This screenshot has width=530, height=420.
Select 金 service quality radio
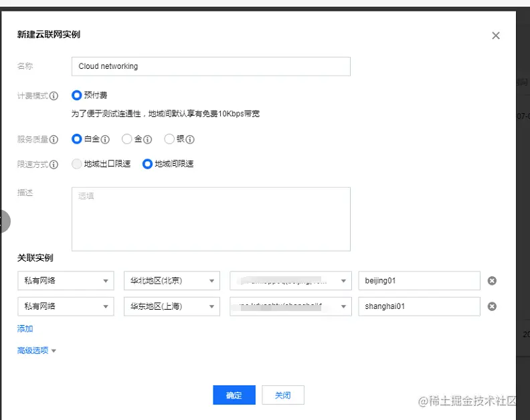click(126, 139)
